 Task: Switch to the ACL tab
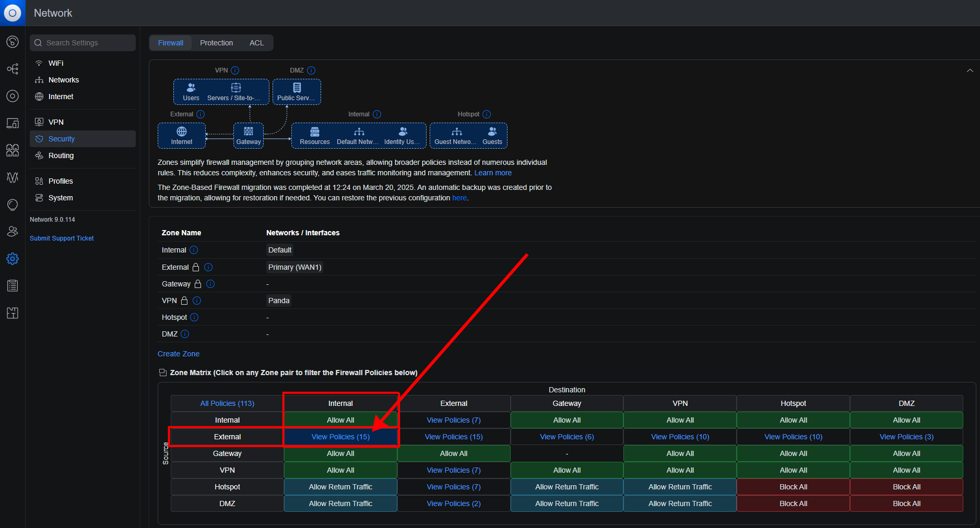pos(256,43)
